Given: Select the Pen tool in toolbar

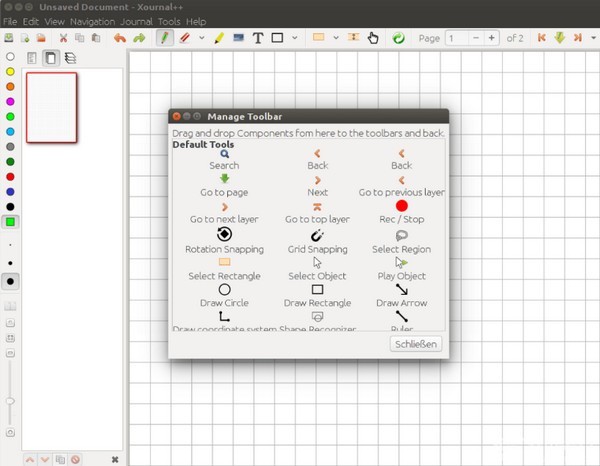Looking at the screenshot, I should point(165,38).
